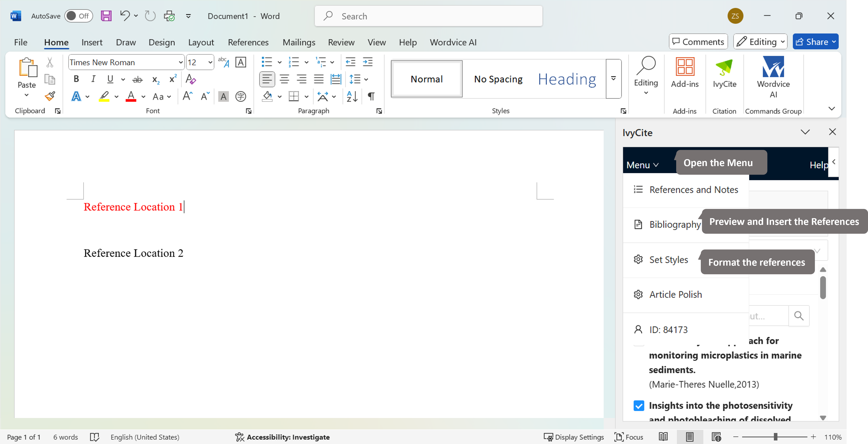Center align the paragraph

(284, 79)
